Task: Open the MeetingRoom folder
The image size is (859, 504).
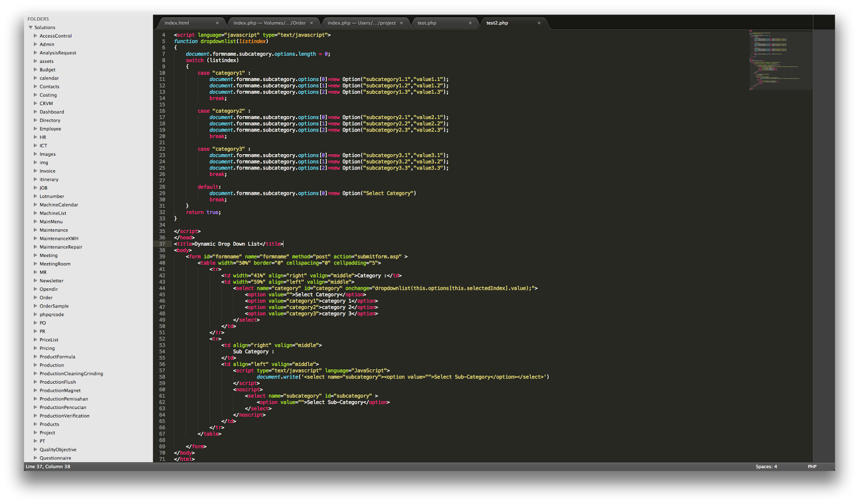Action: [55, 264]
